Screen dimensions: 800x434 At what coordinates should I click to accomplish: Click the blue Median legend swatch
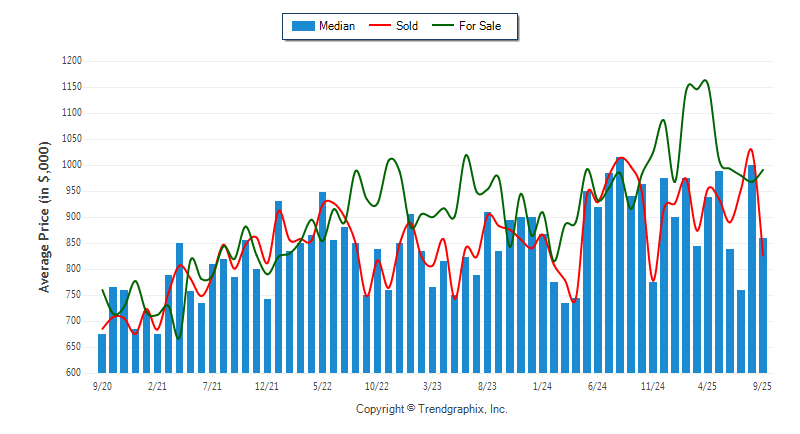click(x=301, y=26)
